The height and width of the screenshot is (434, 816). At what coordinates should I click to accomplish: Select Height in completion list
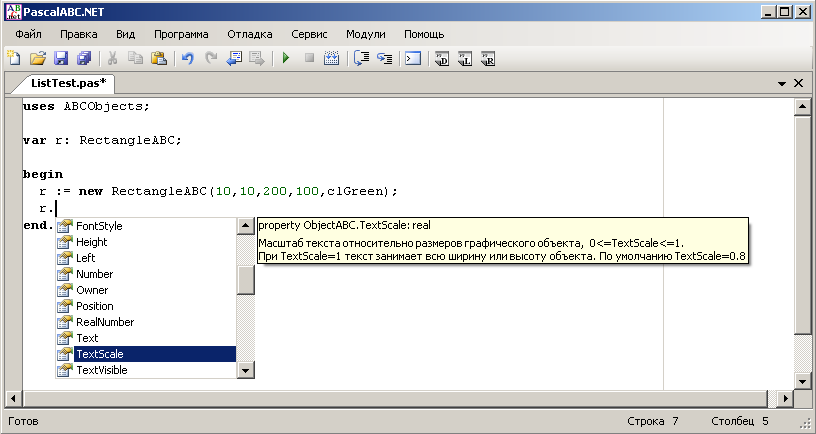pyautogui.click(x=146, y=242)
